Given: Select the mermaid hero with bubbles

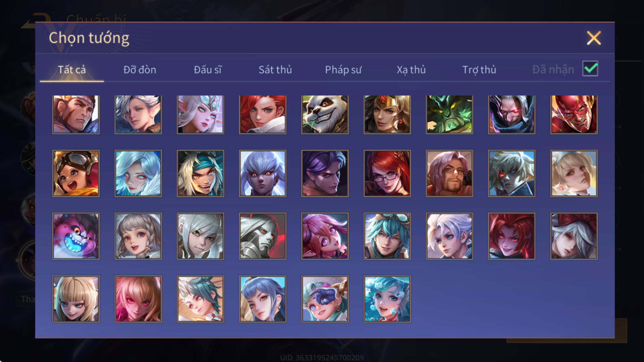Looking at the screenshot, I should [387, 299].
